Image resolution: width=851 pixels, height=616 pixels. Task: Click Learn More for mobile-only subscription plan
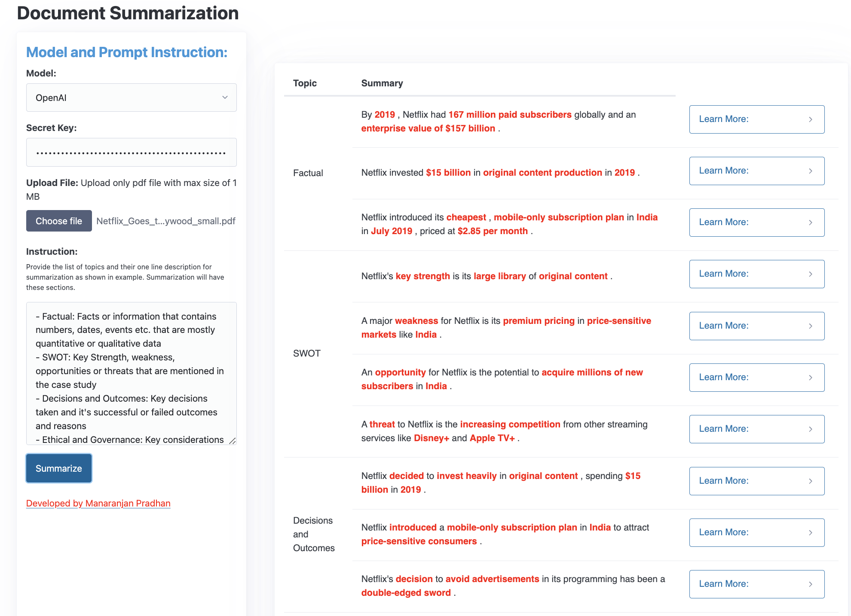click(x=756, y=222)
